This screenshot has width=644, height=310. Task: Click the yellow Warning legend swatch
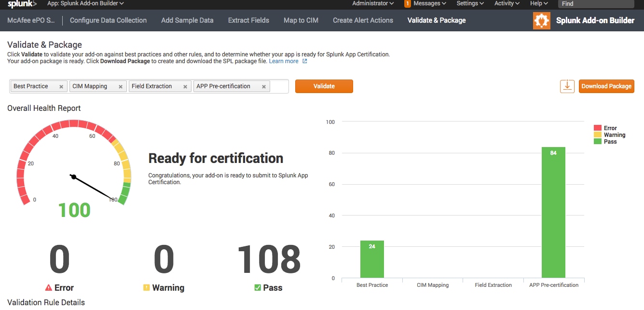[x=598, y=135]
